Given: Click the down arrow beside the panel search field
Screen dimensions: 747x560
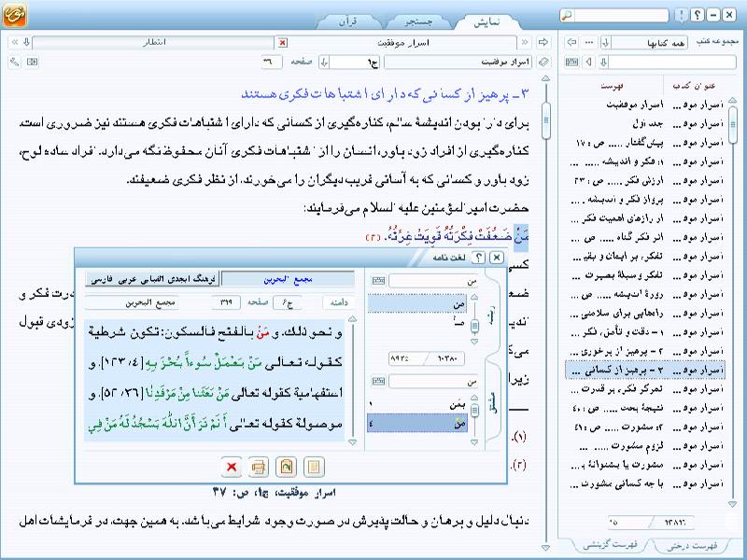Looking at the screenshot, I should click(x=603, y=62).
